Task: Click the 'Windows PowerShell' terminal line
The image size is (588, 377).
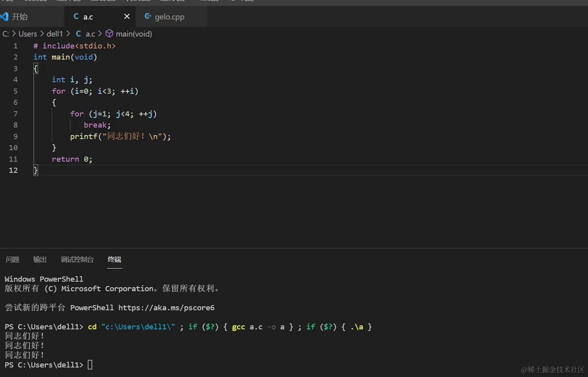Action: click(x=44, y=279)
